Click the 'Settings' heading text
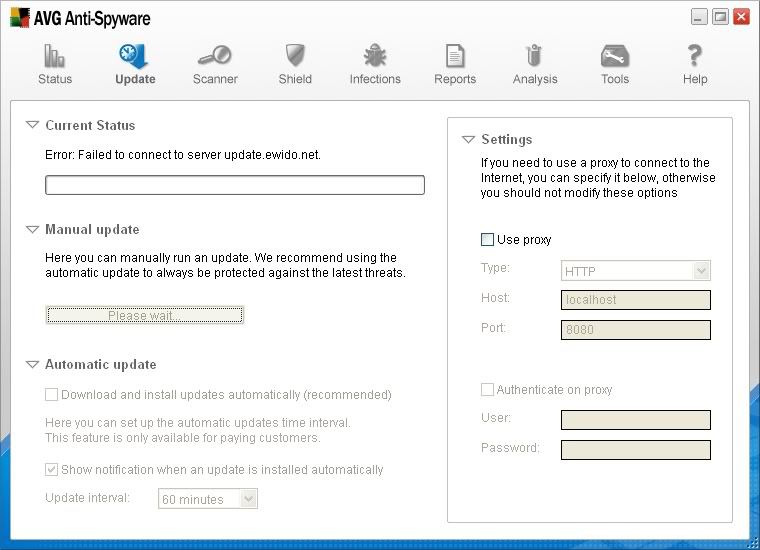 [x=507, y=140]
